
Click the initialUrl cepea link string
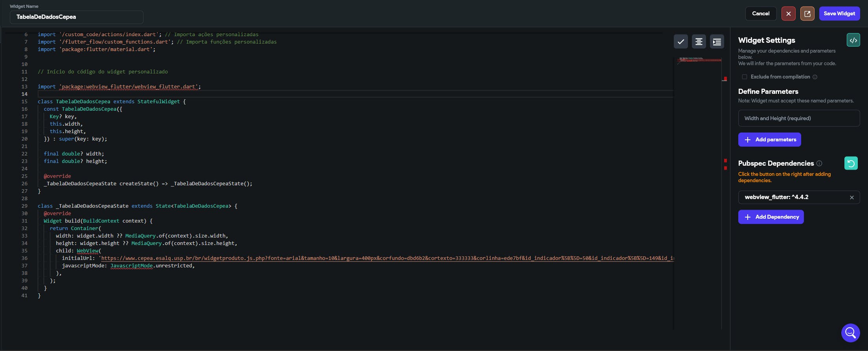tap(387, 258)
